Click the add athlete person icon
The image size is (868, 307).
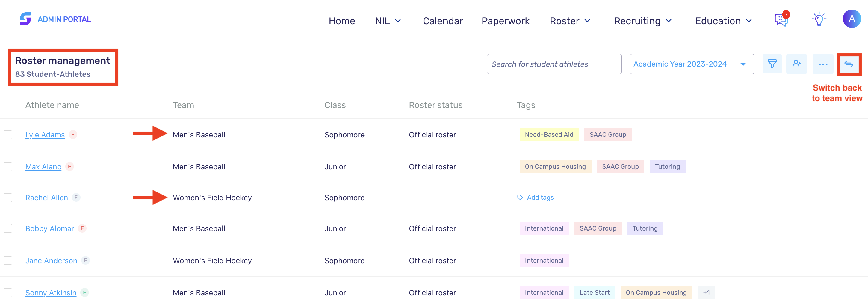tap(796, 64)
